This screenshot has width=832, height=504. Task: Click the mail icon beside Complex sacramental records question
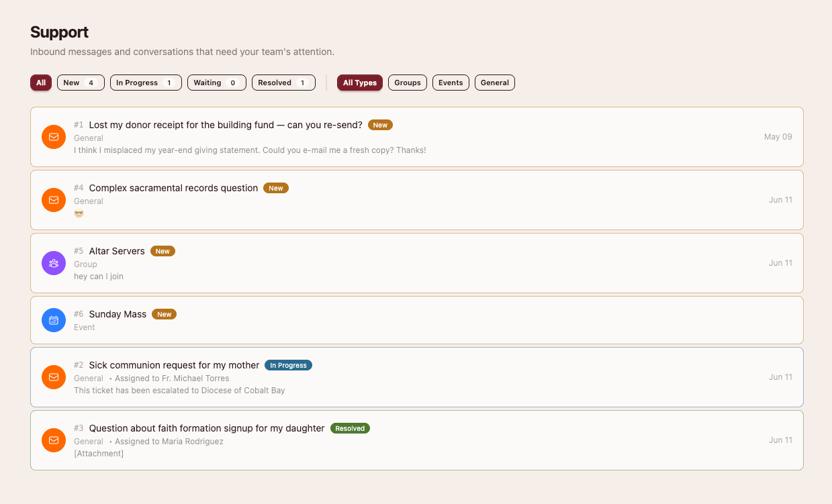[x=54, y=200]
